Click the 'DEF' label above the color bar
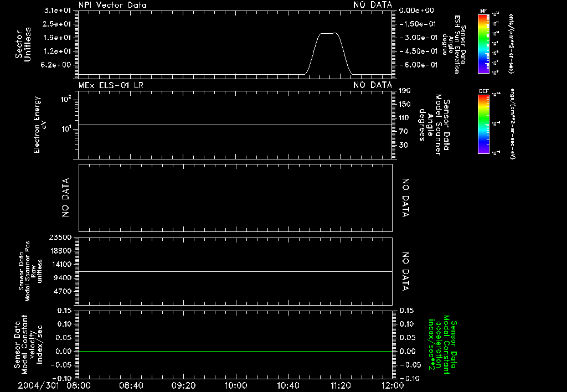Image resolution: width=567 pixels, height=392 pixels. [483, 91]
